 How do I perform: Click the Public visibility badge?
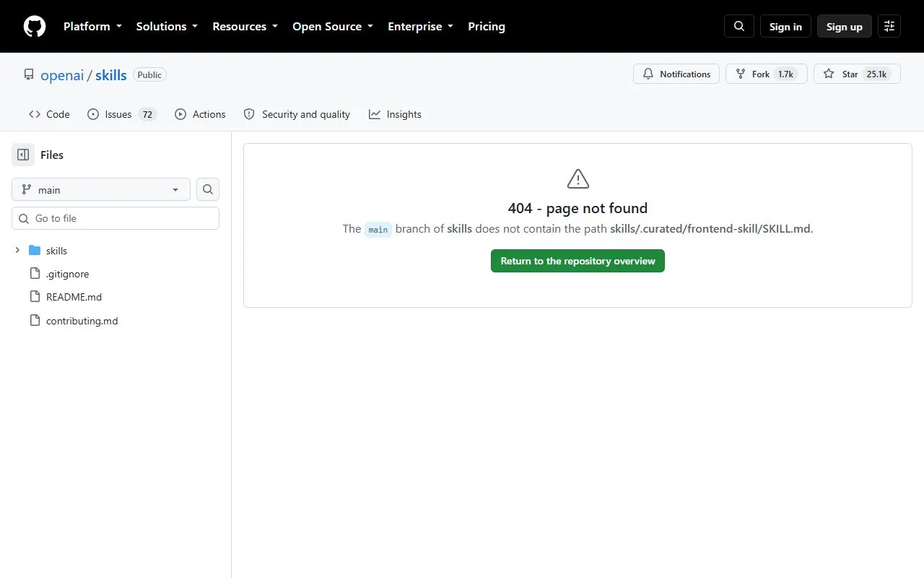pyautogui.click(x=149, y=74)
